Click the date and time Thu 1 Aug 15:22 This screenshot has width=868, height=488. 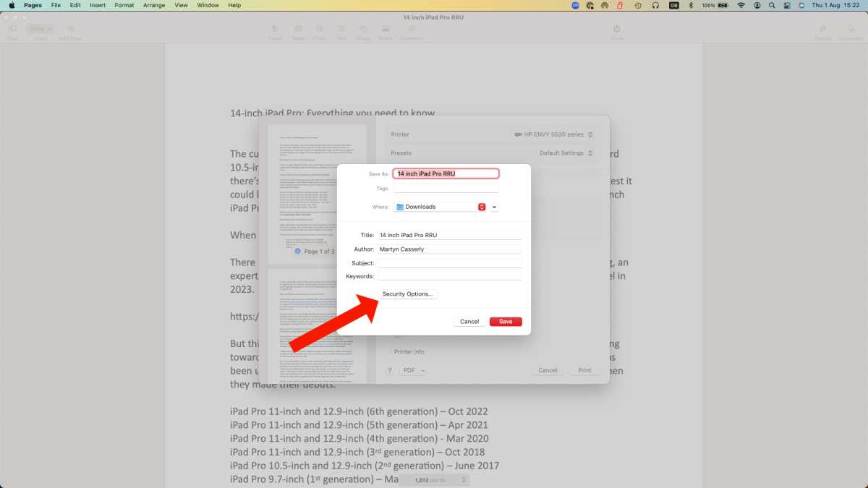pos(836,5)
